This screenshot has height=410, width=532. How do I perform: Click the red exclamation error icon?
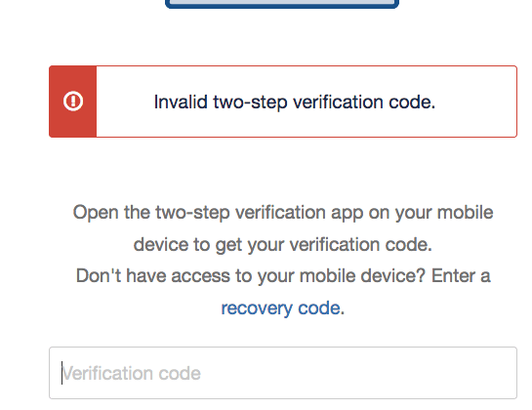click(x=73, y=102)
